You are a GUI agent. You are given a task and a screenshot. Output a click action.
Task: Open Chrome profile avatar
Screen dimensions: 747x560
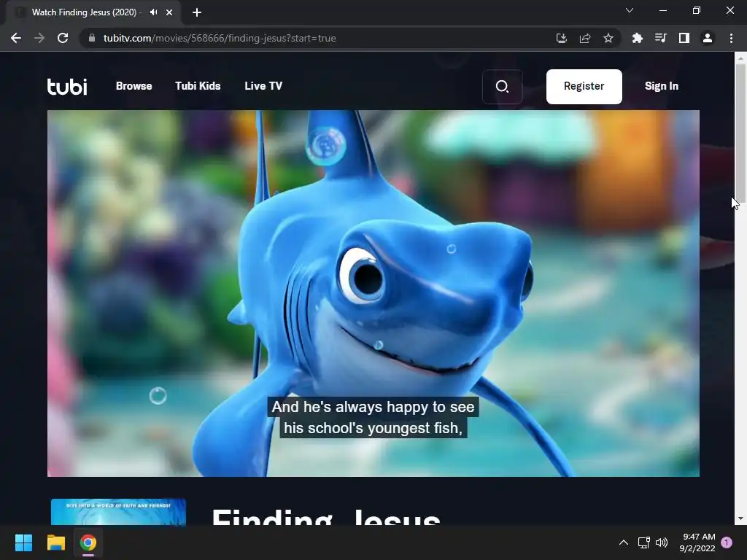click(x=708, y=38)
